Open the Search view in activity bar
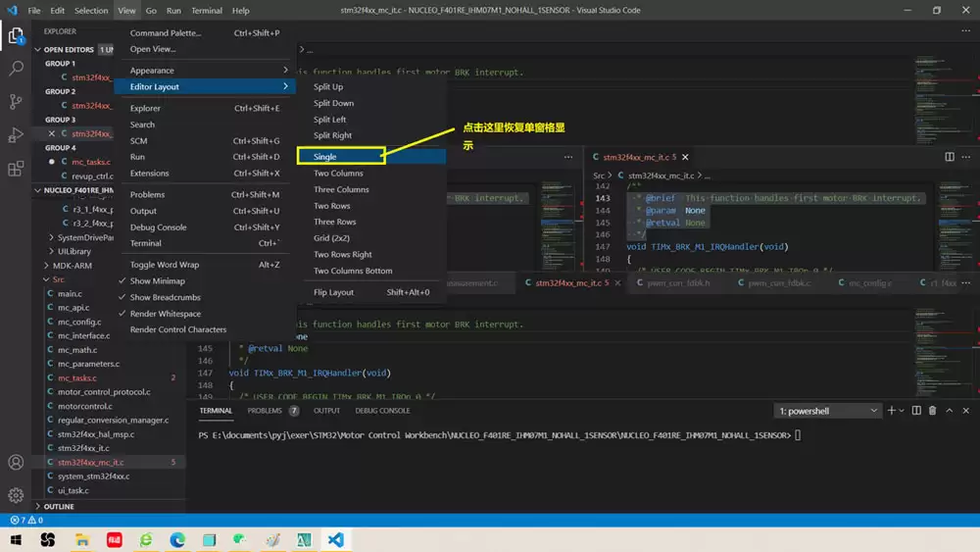The image size is (980, 552). pyautogui.click(x=16, y=69)
